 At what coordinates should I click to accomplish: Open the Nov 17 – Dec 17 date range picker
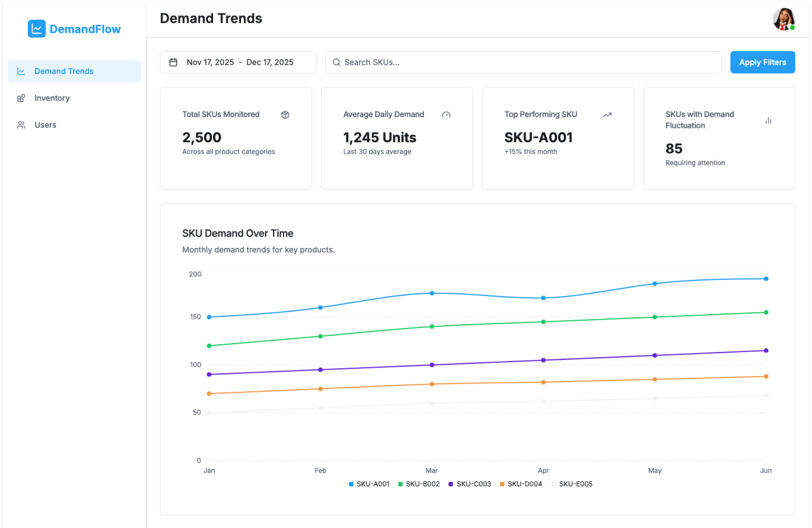pos(239,62)
